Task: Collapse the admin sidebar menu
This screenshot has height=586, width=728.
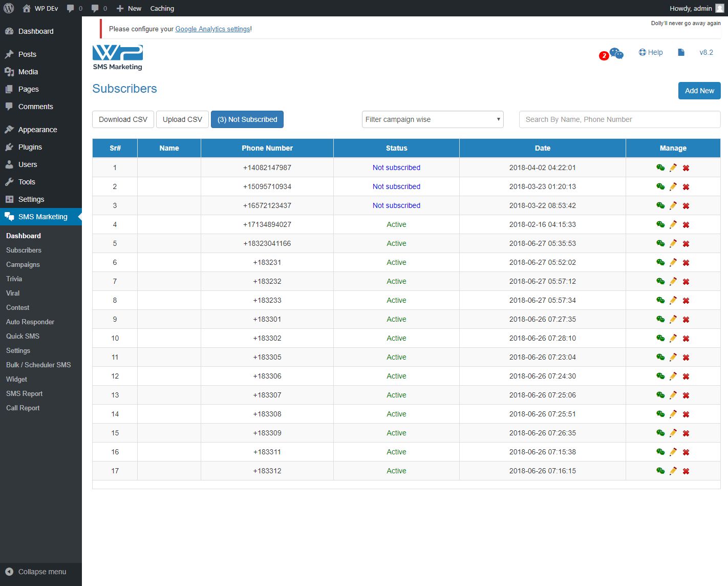Action: 36,572
